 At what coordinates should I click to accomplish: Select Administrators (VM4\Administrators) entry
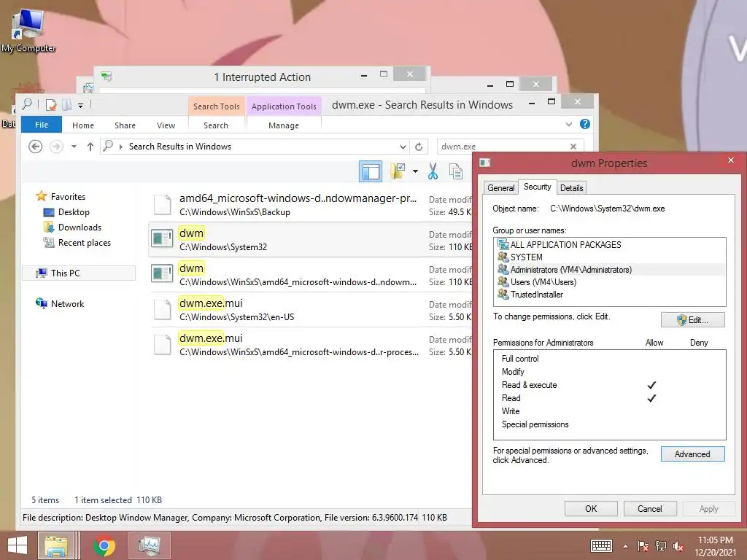pyautogui.click(x=610, y=270)
